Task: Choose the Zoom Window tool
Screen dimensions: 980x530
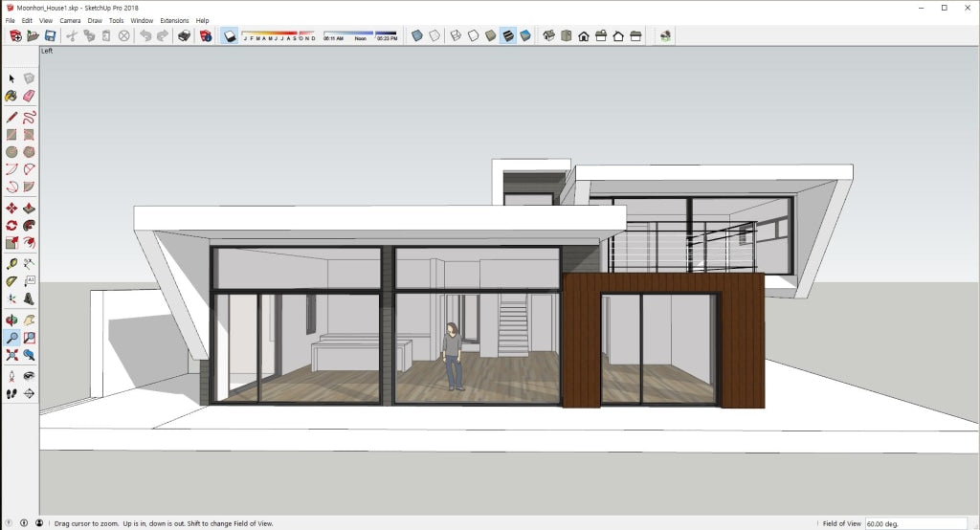Action: (x=29, y=338)
